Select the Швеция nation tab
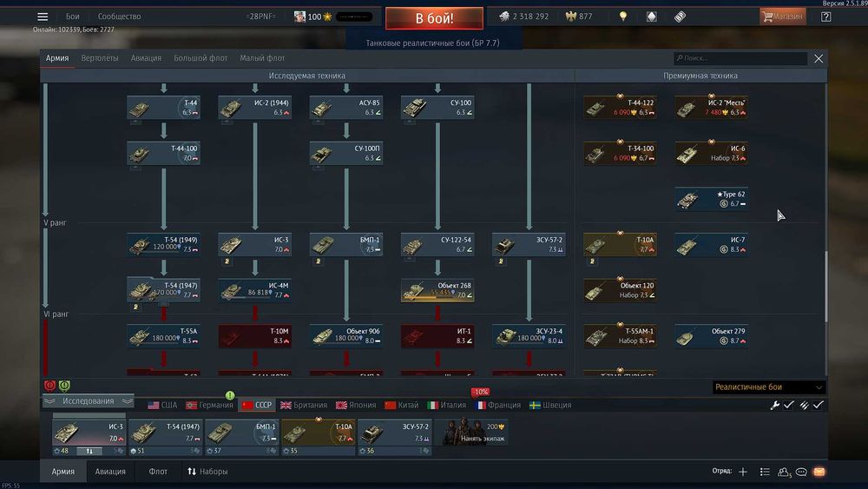This screenshot has width=868, height=489. pos(550,406)
